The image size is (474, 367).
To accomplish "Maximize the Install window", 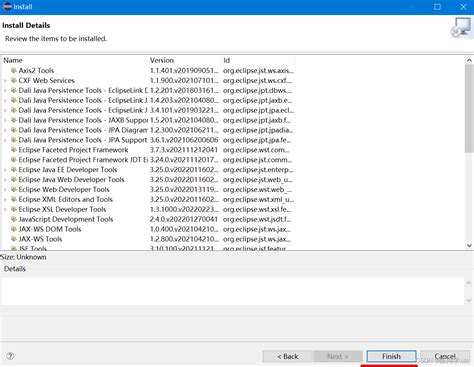I will [437, 7].
